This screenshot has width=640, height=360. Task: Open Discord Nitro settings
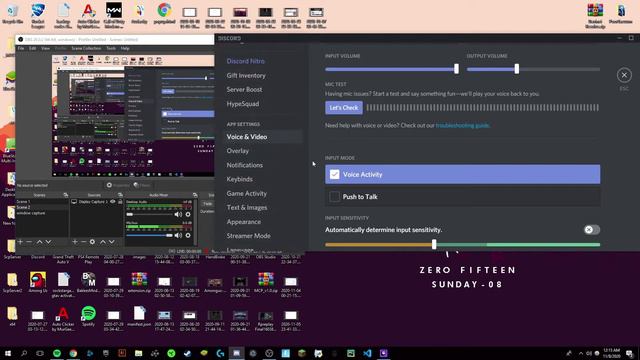click(246, 61)
